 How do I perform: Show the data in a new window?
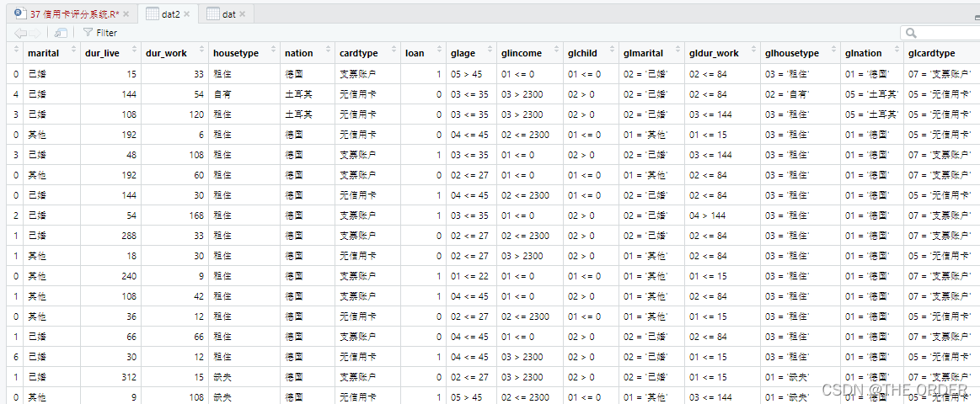click(x=61, y=33)
